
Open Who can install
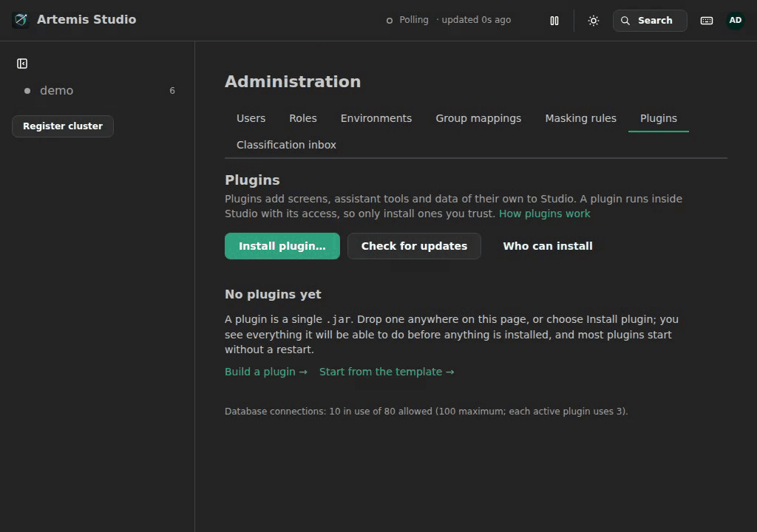click(x=548, y=246)
